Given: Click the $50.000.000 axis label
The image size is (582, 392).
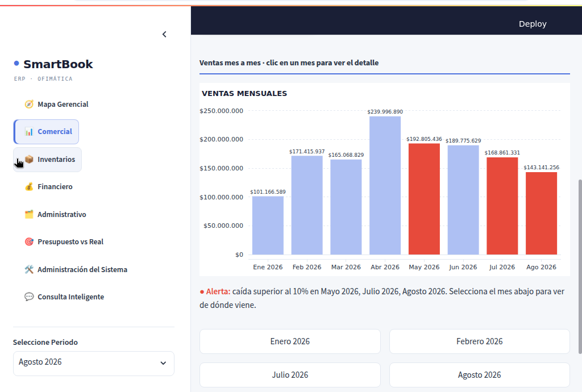Looking at the screenshot, I should click(x=223, y=226).
